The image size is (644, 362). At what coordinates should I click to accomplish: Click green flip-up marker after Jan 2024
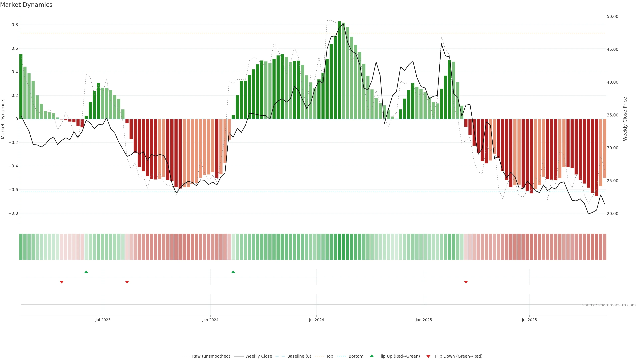(x=233, y=272)
